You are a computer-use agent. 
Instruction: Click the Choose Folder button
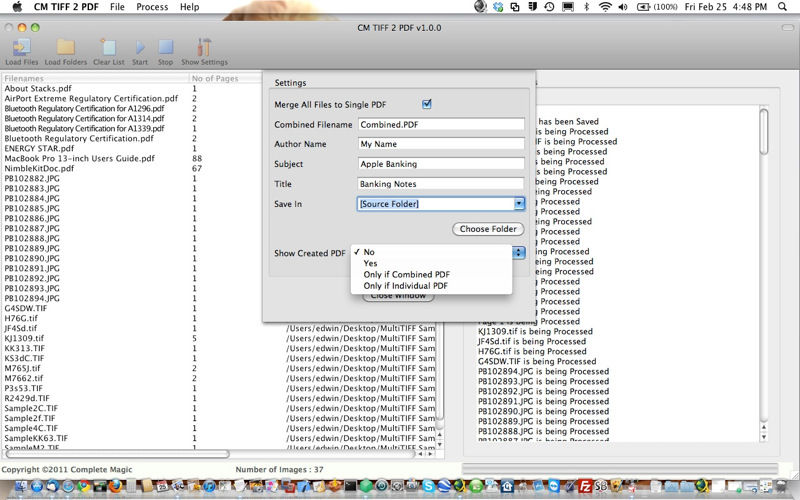pos(488,229)
